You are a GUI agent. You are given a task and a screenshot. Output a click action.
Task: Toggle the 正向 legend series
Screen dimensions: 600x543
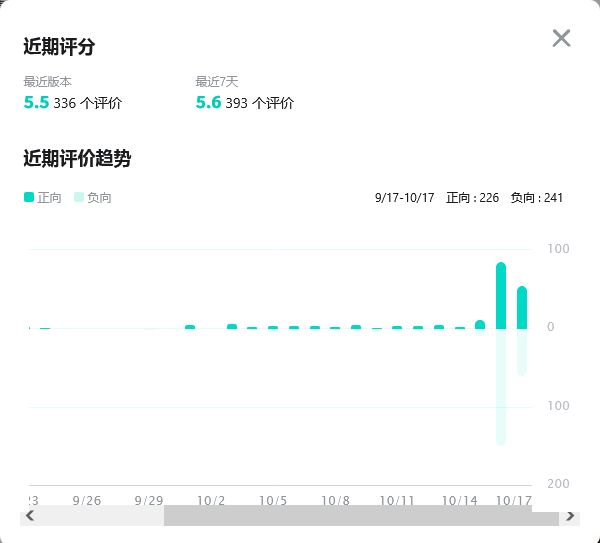(42, 198)
